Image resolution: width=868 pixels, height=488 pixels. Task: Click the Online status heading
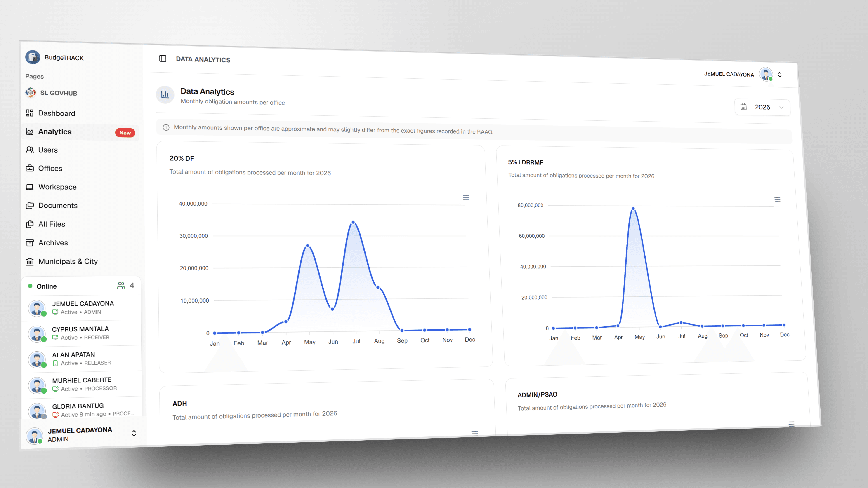[x=47, y=286]
